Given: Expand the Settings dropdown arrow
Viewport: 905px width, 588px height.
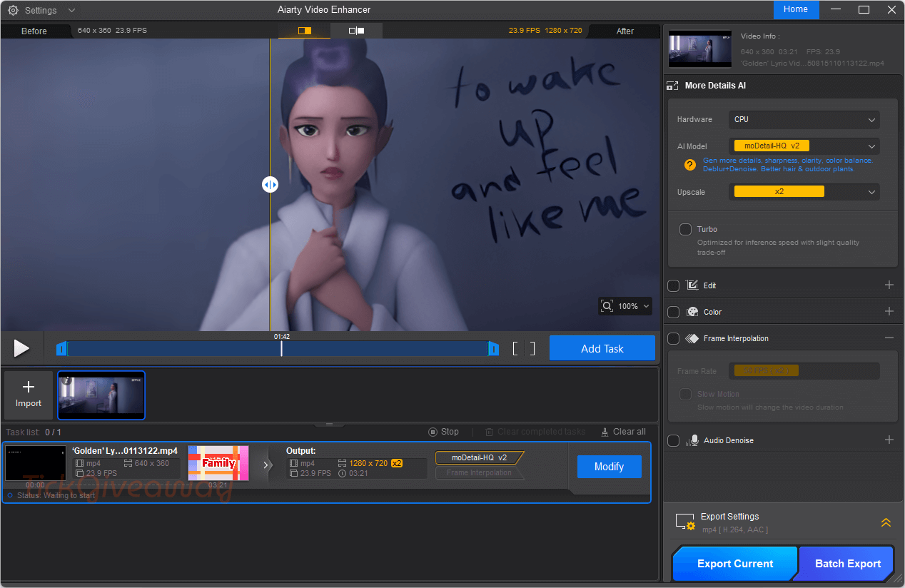Looking at the screenshot, I should click(x=71, y=10).
